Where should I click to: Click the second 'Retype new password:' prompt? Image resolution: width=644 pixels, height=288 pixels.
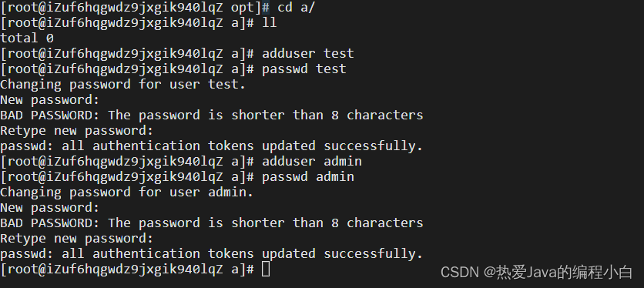point(77,238)
